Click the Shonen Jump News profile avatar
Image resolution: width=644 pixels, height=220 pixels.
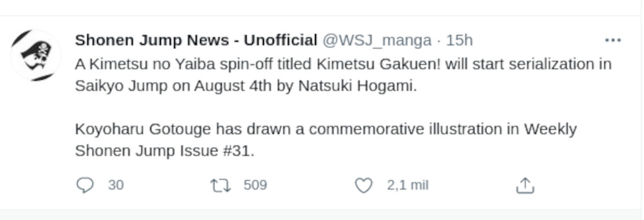point(35,55)
